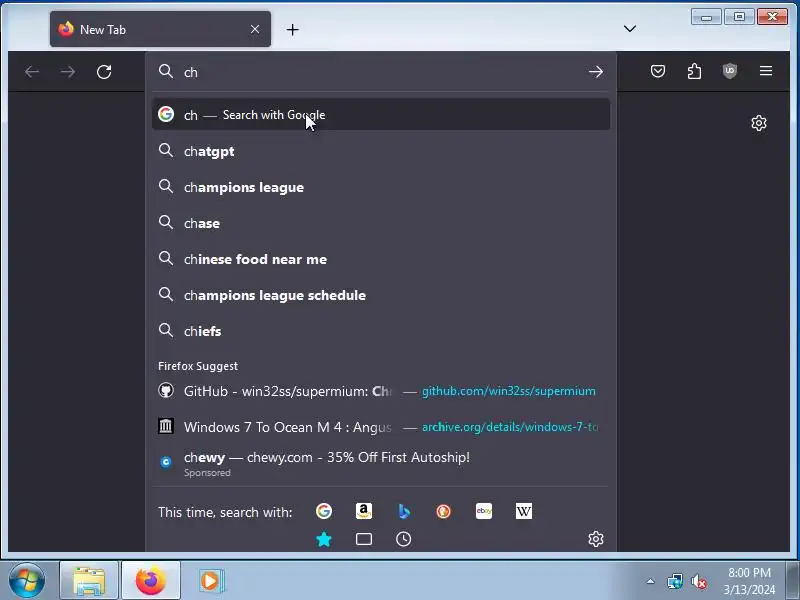The height and width of the screenshot is (600, 800).
Task: Click the network tray icon
Action: (x=674, y=581)
